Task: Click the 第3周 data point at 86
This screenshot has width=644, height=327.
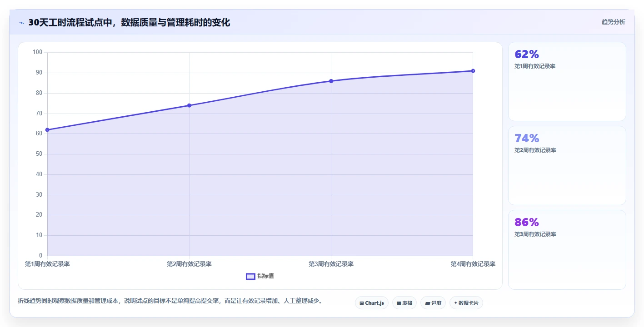Action: [x=331, y=81]
